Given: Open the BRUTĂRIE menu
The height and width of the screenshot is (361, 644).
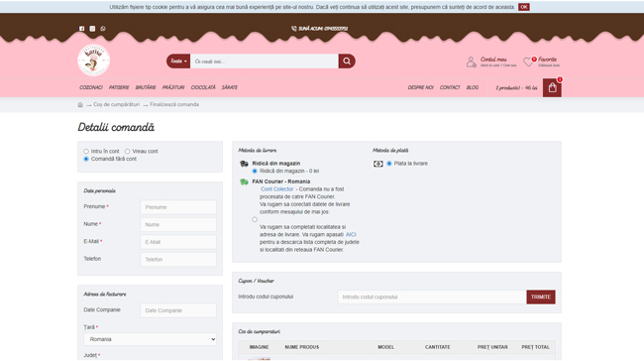Looking at the screenshot, I should point(146,87).
